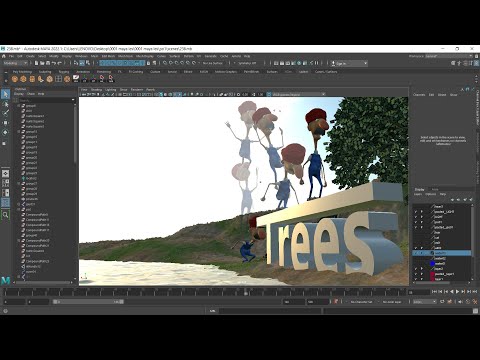Click the blue color swatch on layer
This screenshot has height=360, width=480.
(x=432, y=263)
